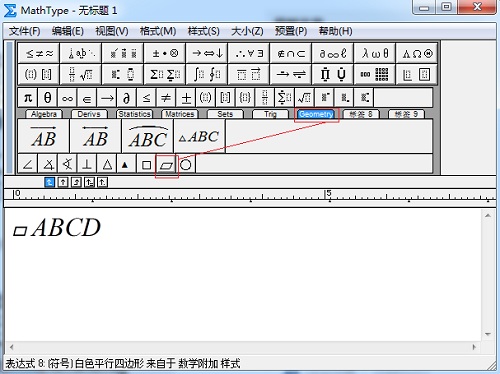Screen dimensions: 500x374
Task: Select the second tab stop type button
Action: 63,182
